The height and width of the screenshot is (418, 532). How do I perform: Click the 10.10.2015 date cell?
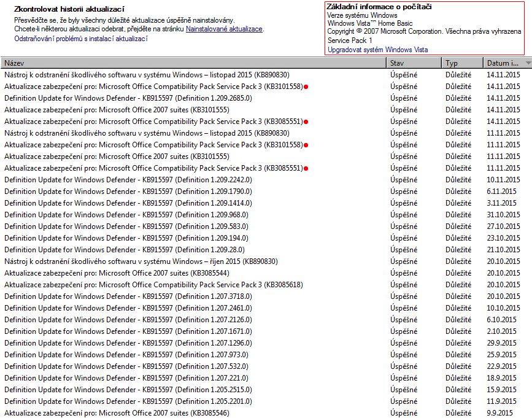pos(504,308)
